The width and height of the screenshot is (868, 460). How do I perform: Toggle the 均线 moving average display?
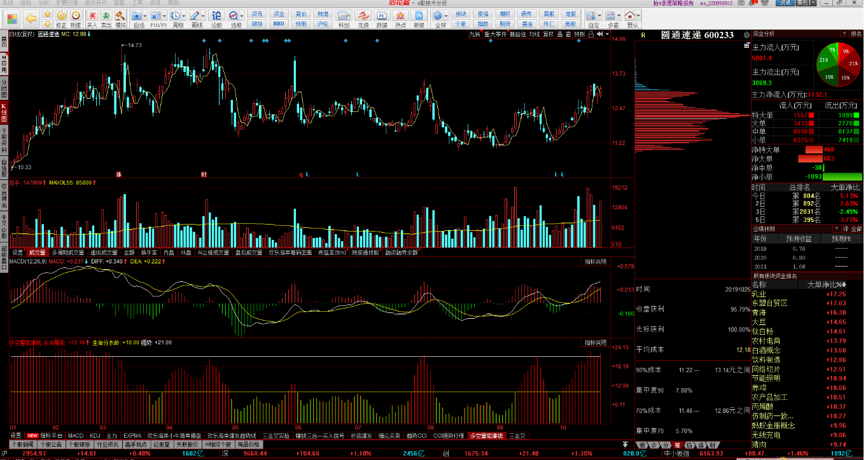point(535,34)
